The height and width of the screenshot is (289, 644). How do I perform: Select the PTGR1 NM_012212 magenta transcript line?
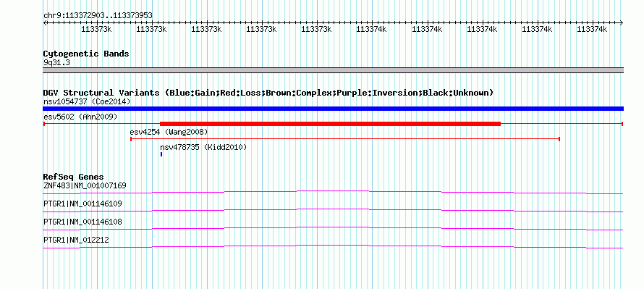333,246
